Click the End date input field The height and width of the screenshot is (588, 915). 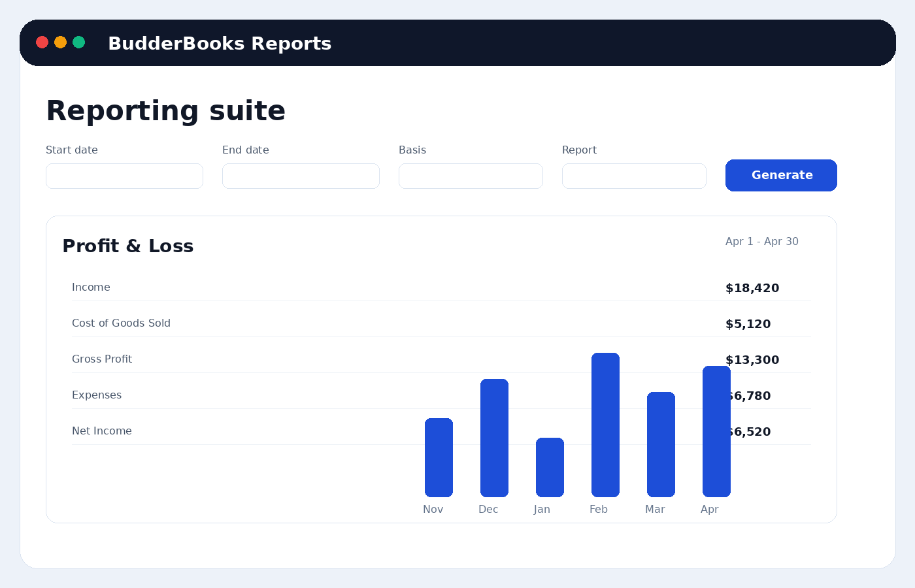pyautogui.click(x=301, y=176)
